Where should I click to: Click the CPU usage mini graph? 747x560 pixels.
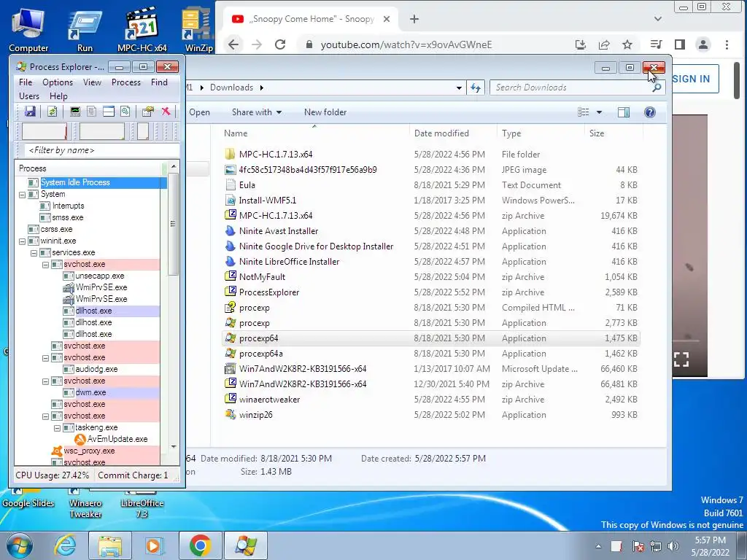coord(44,131)
